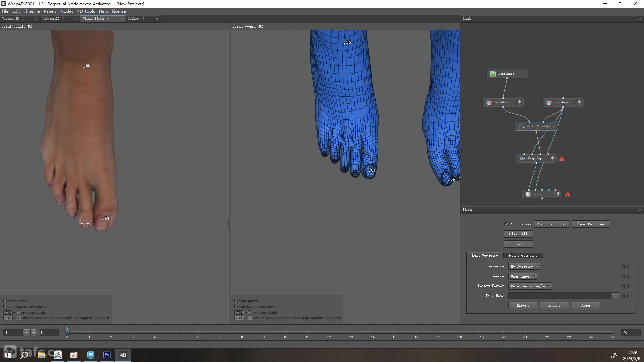Click the timeline end frame field showing 25
This screenshot has height=362, width=644.
click(x=631, y=333)
